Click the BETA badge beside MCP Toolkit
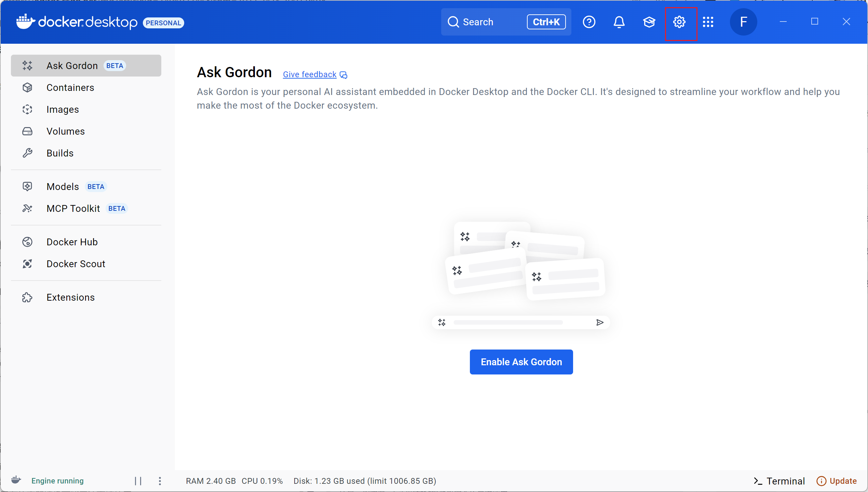The image size is (868, 492). (117, 208)
